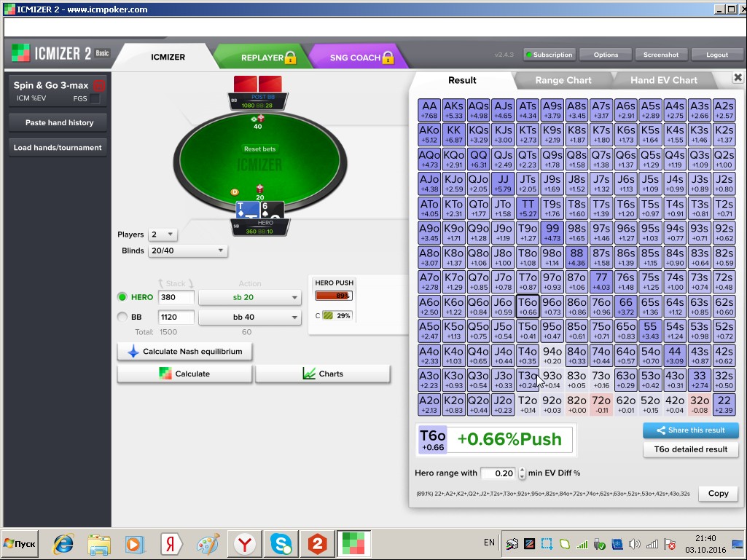This screenshot has width=747, height=560.
Task: Select the HERO radio button
Action: 122,297
